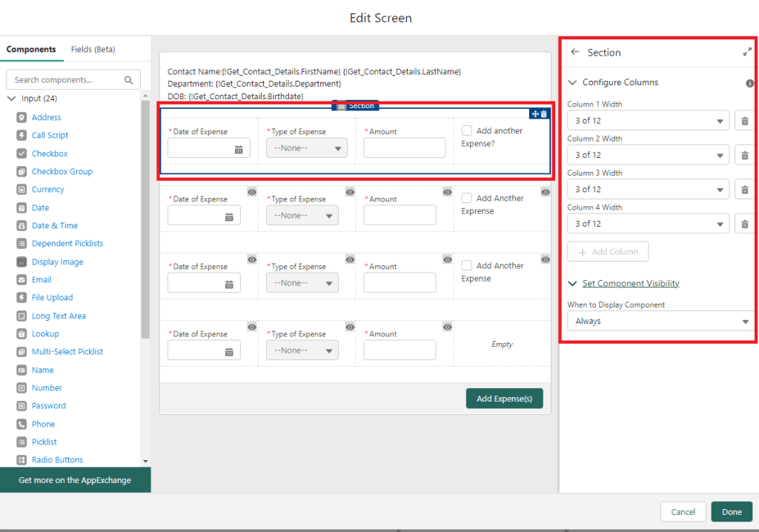Click the Configure Columns info icon
Screen dimensions: 759x532
pyautogui.click(x=749, y=84)
